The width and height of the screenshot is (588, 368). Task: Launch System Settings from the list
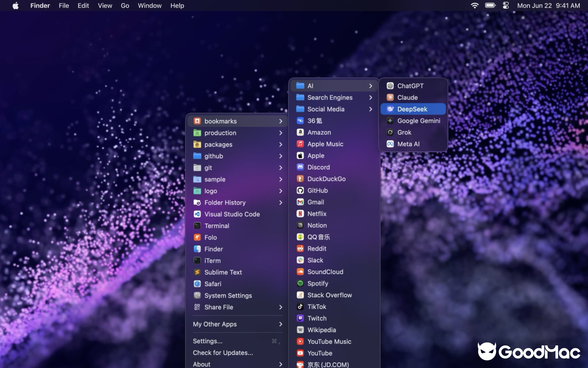[237, 295]
